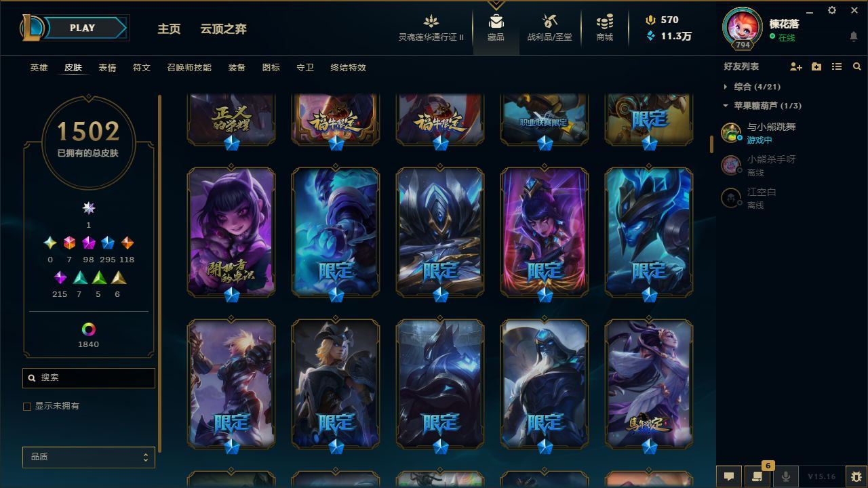Open the settings gear icon
This screenshot has width=868, height=488.
click(x=832, y=10)
